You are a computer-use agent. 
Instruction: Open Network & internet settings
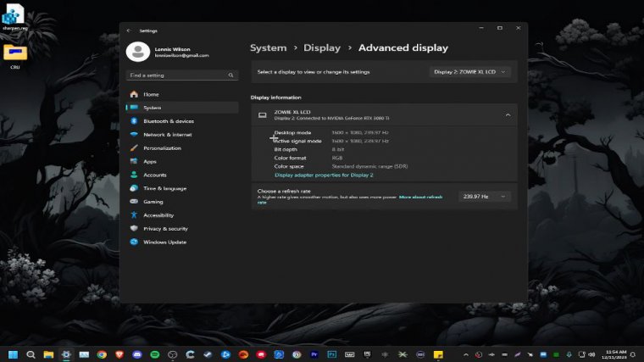pyautogui.click(x=167, y=135)
